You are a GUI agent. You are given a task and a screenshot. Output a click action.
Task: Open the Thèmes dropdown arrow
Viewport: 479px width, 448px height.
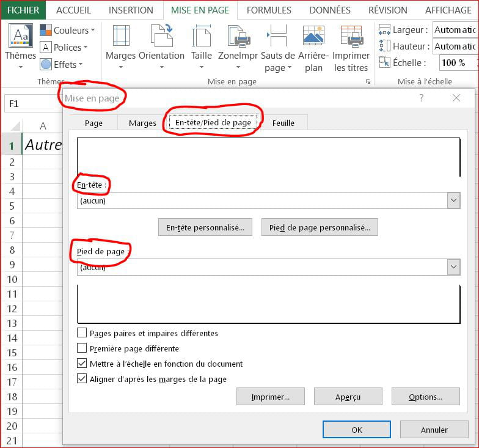click(x=21, y=67)
